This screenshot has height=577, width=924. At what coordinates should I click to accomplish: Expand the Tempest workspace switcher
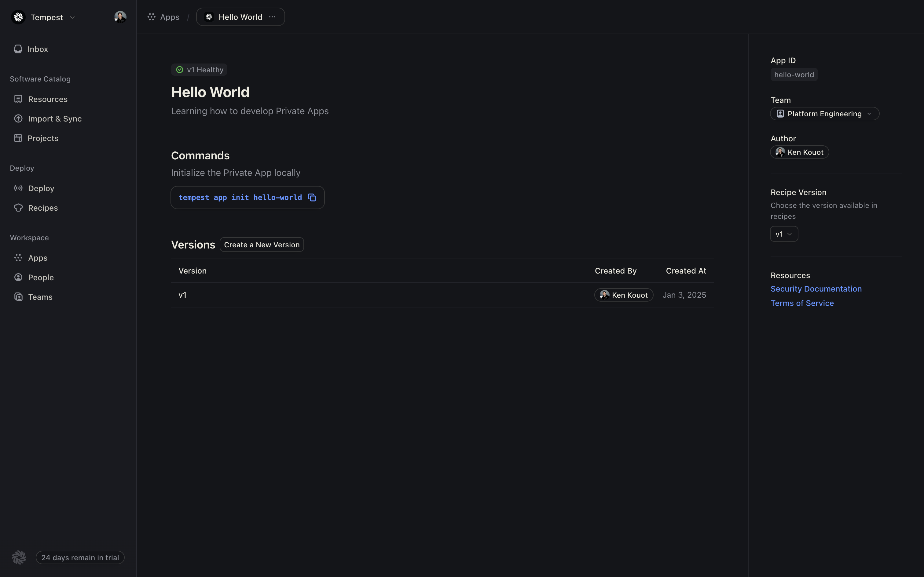tap(72, 18)
